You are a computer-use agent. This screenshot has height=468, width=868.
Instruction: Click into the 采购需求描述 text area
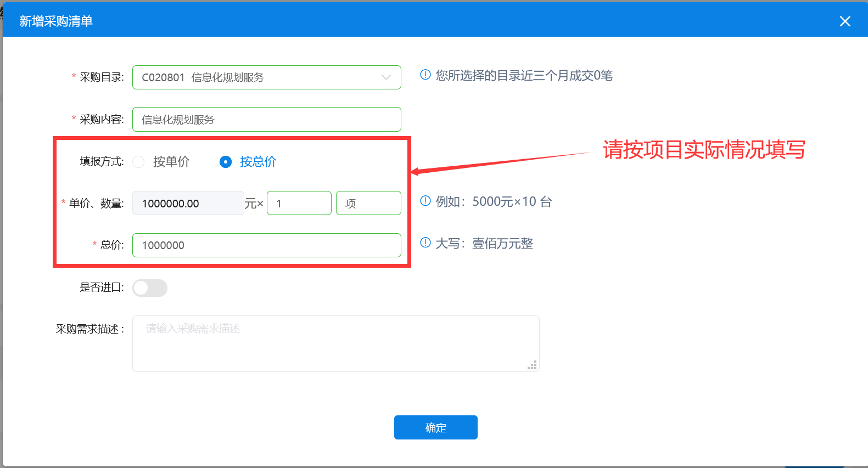335,343
